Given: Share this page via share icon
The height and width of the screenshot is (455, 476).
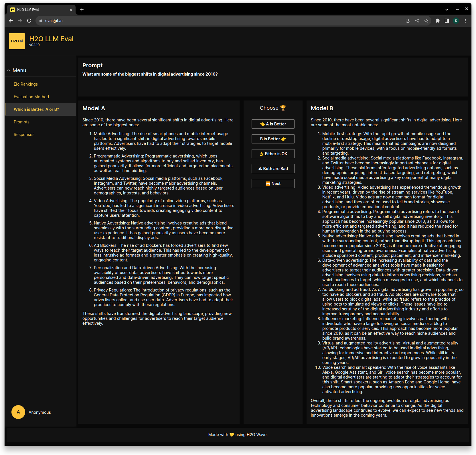Looking at the screenshot, I should [x=417, y=21].
